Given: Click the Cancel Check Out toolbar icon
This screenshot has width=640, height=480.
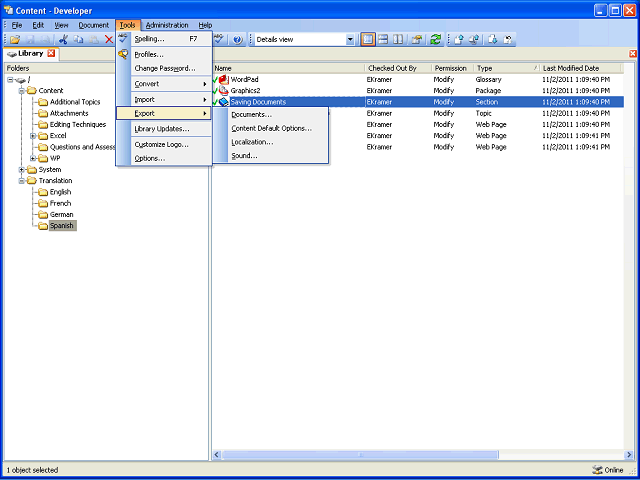Looking at the screenshot, I should [x=508, y=40].
